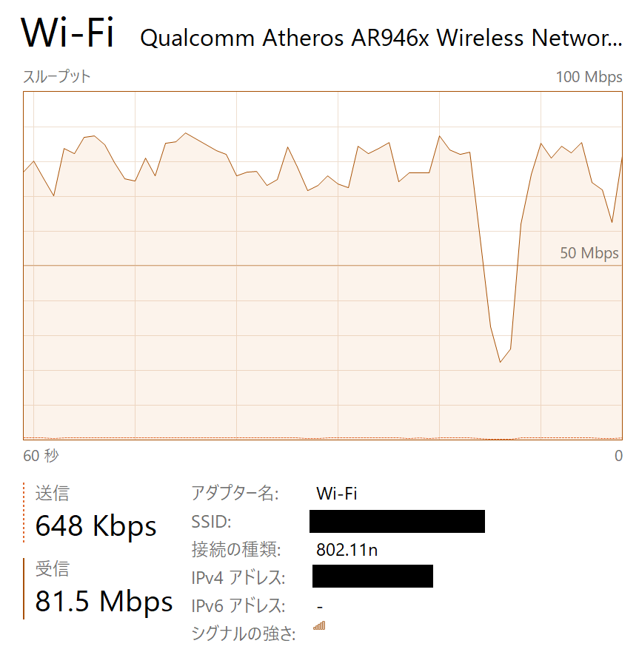Click the dotted send indicator bar beside 送信
This screenshot has width=639, height=672.
pos(24,511)
